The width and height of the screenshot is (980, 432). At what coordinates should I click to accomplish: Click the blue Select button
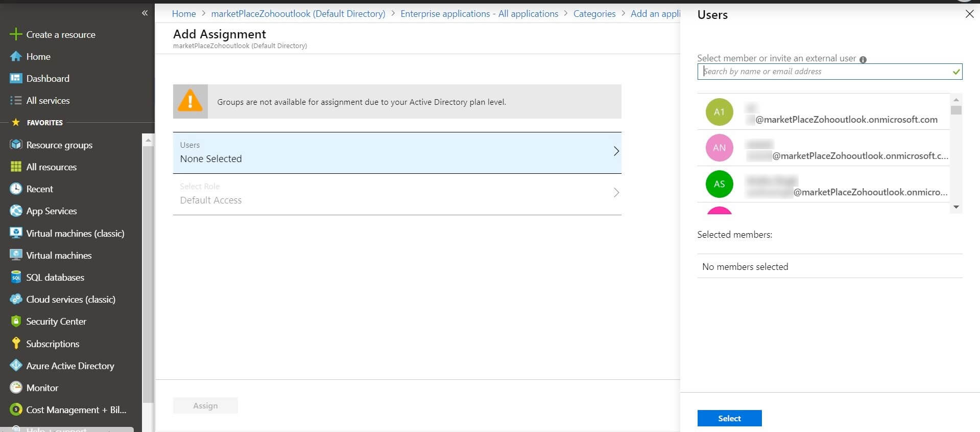point(729,418)
